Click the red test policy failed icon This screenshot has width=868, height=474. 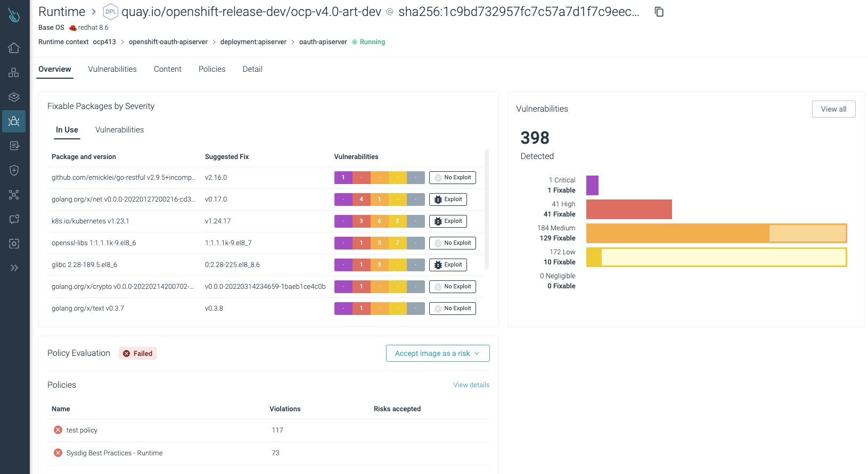point(58,430)
